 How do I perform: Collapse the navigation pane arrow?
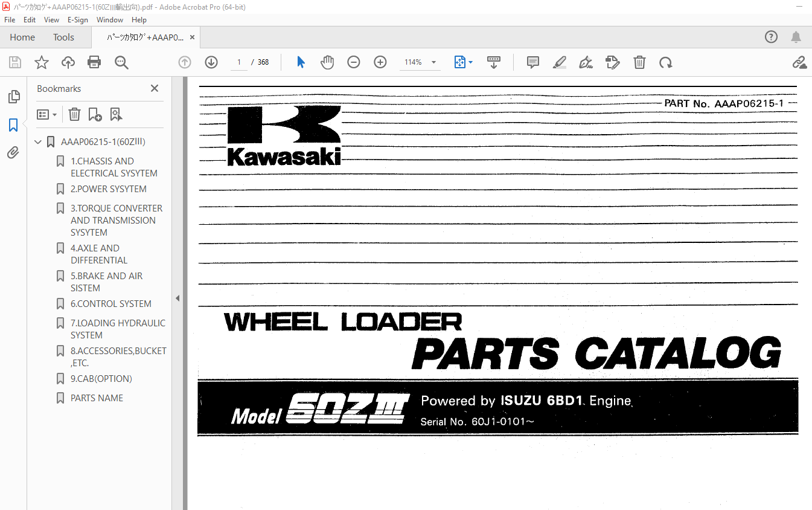click(x=177, y=298)
